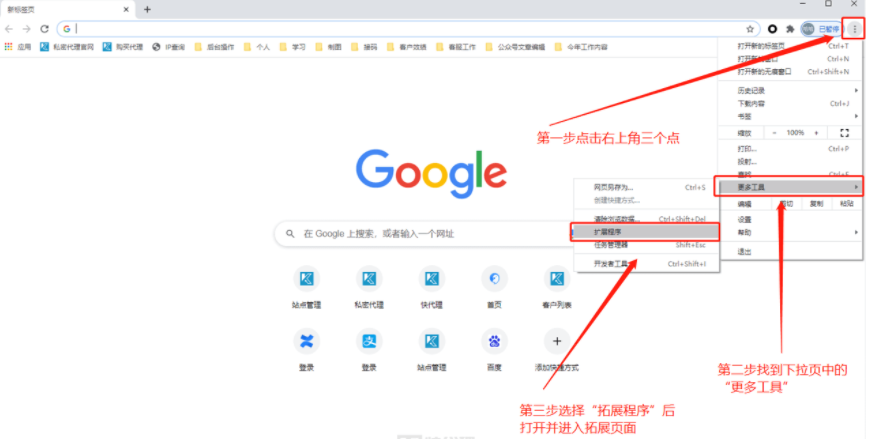
Task: Reload the page with the refresh icon
Action: tap(44, 29)
